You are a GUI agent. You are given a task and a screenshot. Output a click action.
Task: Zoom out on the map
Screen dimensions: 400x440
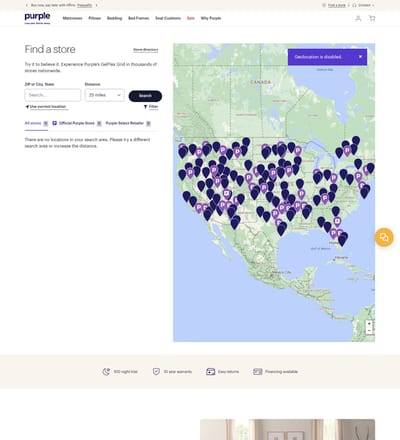[x=369, y=330]
